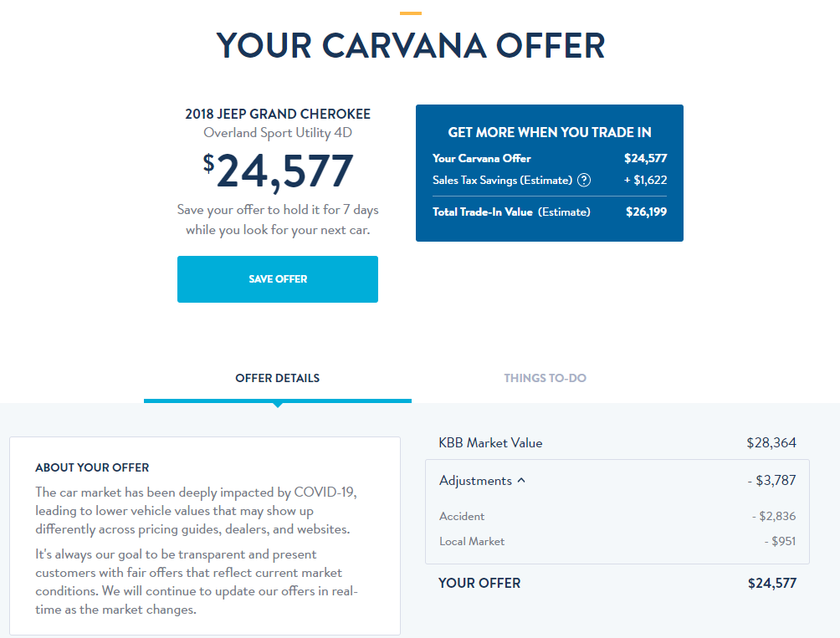Click the Get More When You Trade In heading
The width and height of the screenshot is (840, 638).
550,132
